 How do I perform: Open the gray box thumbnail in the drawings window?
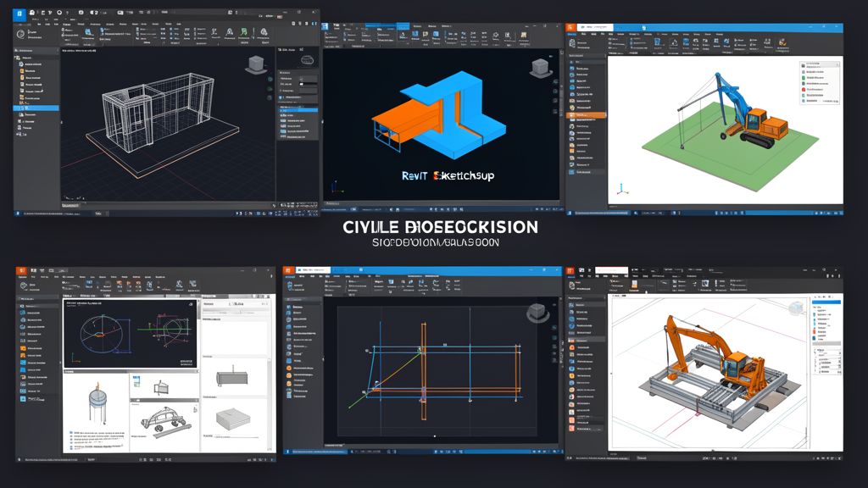(232, 419)
